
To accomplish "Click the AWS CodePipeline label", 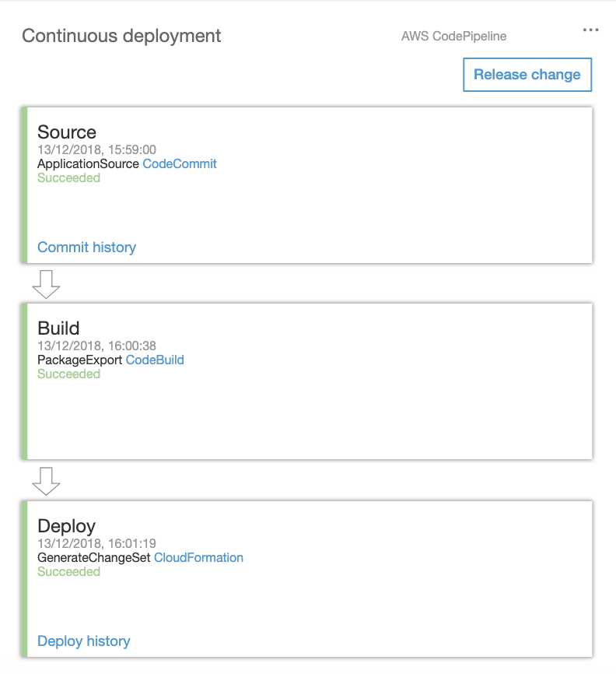I will [453, 36].
